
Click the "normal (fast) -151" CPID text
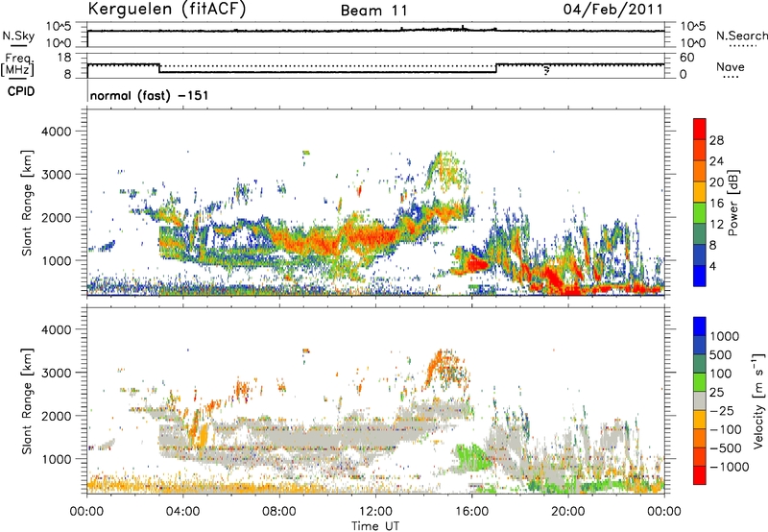pos(150,95)
